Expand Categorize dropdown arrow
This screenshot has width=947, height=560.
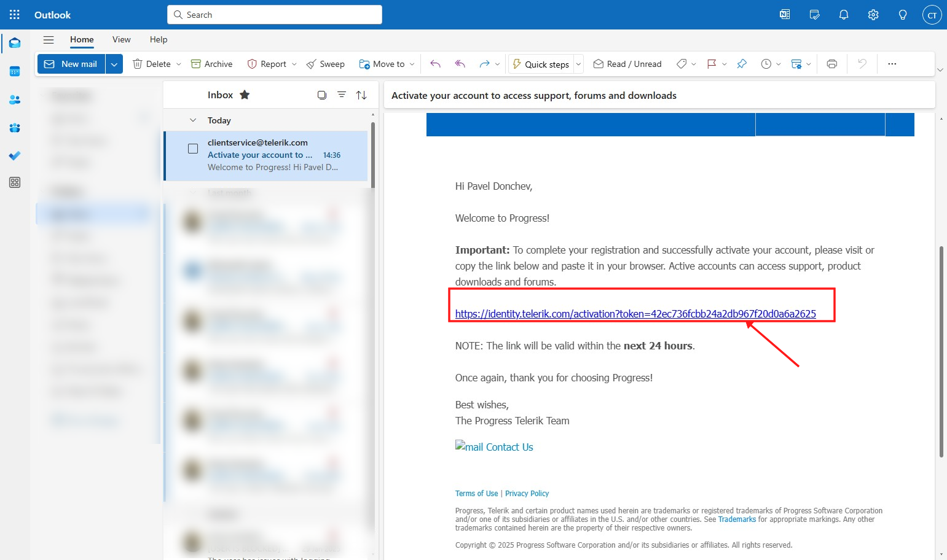tap(694, 64)
